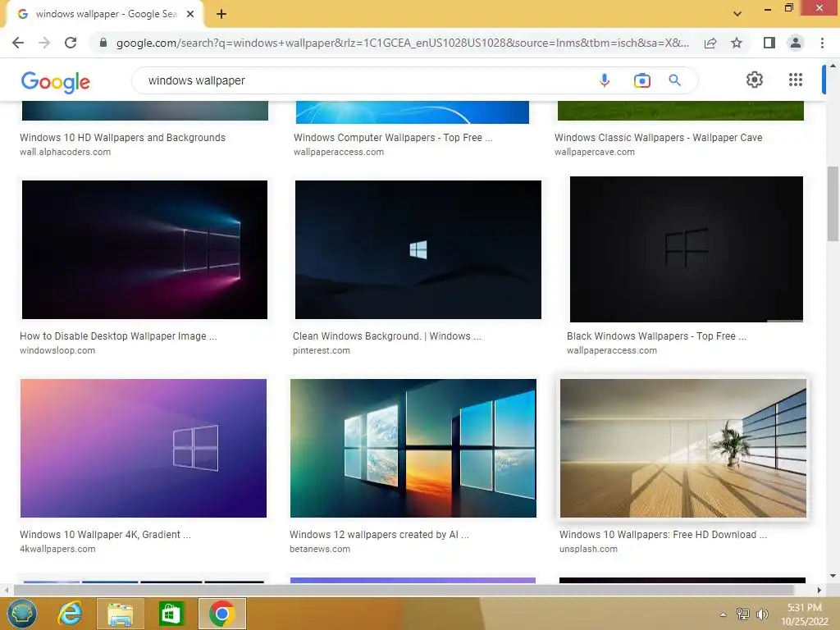This screenshot has height=630, width=840.
Task: Open Chrome profile avatar
Action: coord(796,43)
